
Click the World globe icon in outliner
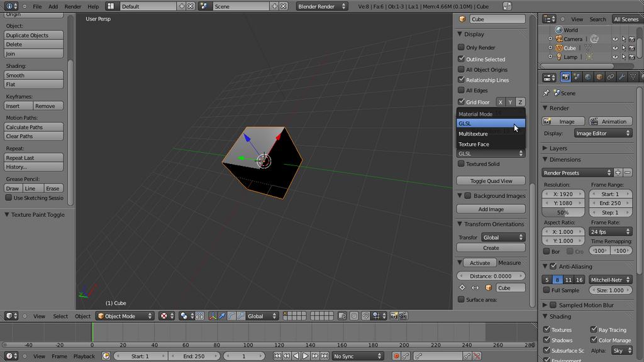[559, 30]
